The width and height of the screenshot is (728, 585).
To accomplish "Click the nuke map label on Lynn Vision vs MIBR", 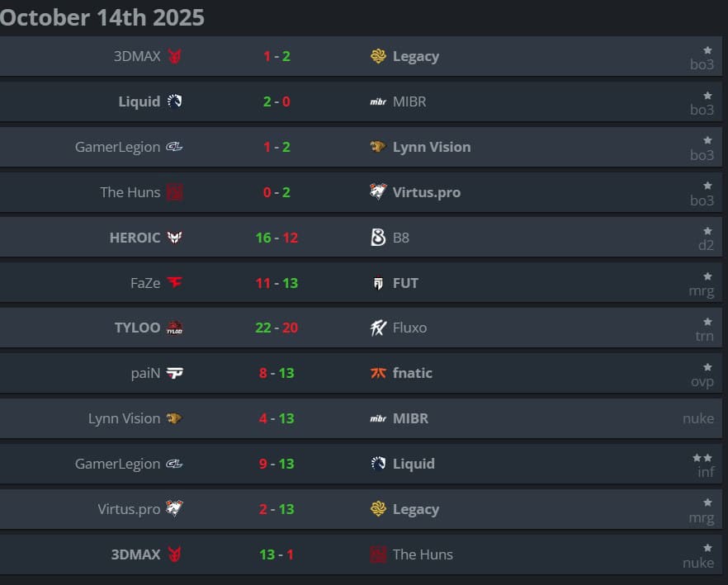I will pos(698,418).
